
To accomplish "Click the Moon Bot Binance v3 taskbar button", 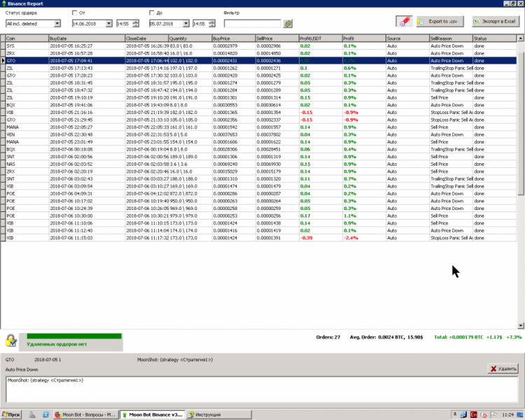I will [153, 414].
